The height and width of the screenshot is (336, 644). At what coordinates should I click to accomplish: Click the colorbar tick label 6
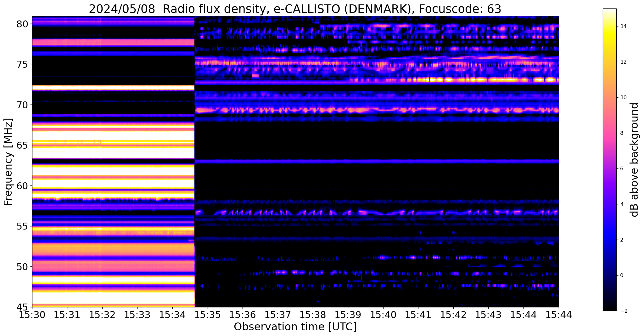coord(621,168)
